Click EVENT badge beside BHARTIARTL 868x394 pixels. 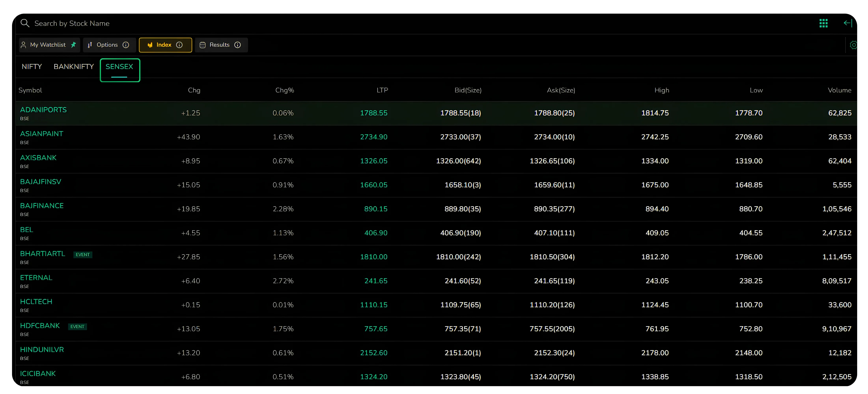coord(83,254)
